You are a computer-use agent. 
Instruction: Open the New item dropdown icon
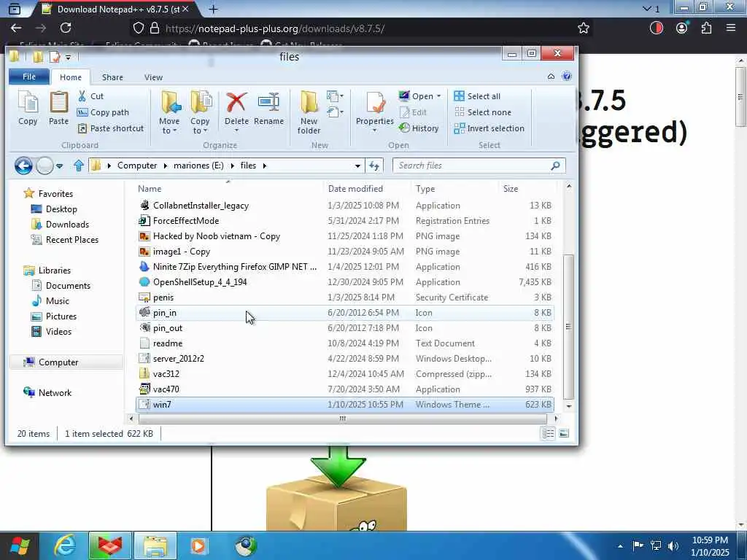click(x=335, y=96)
